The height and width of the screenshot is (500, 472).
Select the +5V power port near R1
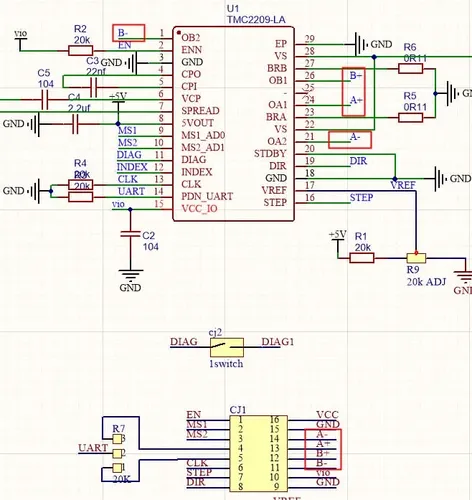point(338,234)
